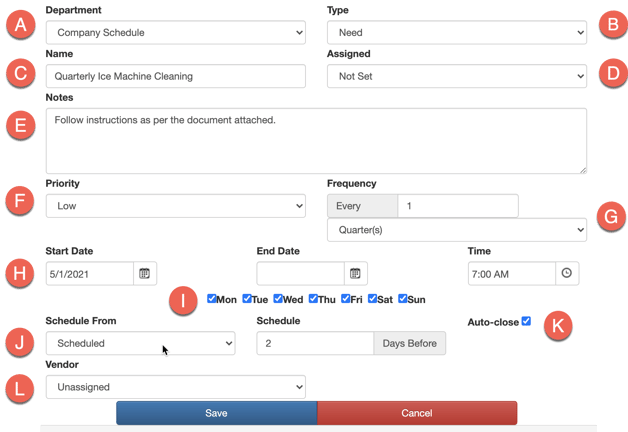The width and height of the screenshot is (628, 432).
Task: Open the Vendor dropdown showing Unassigned
Action: [176, 387]
